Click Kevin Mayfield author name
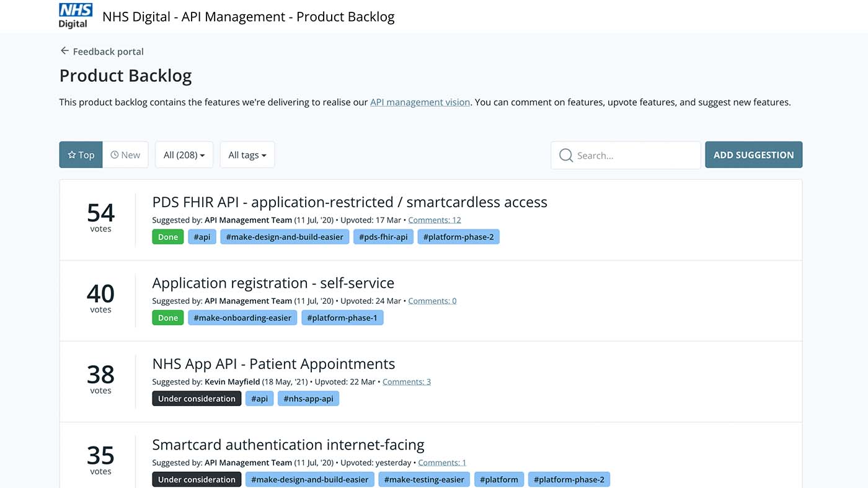This screenshot has height=488, width=868. tap(232, 381)
